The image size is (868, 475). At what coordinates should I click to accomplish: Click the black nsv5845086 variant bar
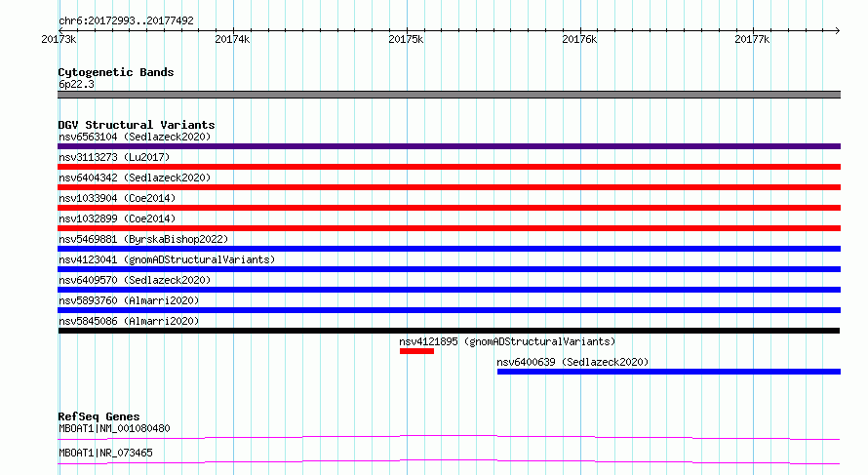click(449, 331)
